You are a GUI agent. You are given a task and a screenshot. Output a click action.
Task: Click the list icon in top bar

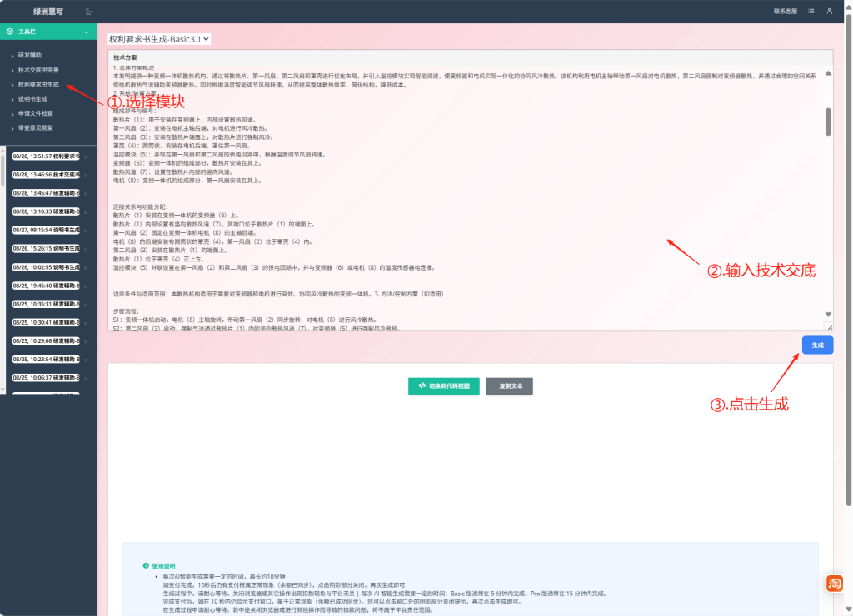pyautogui.click(x=811, y=12)
